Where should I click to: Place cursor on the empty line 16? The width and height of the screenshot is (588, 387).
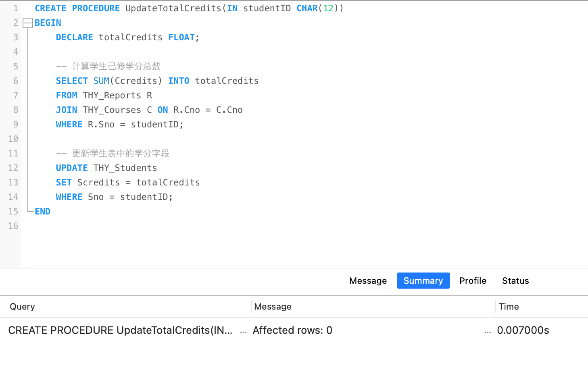(161, 226)
